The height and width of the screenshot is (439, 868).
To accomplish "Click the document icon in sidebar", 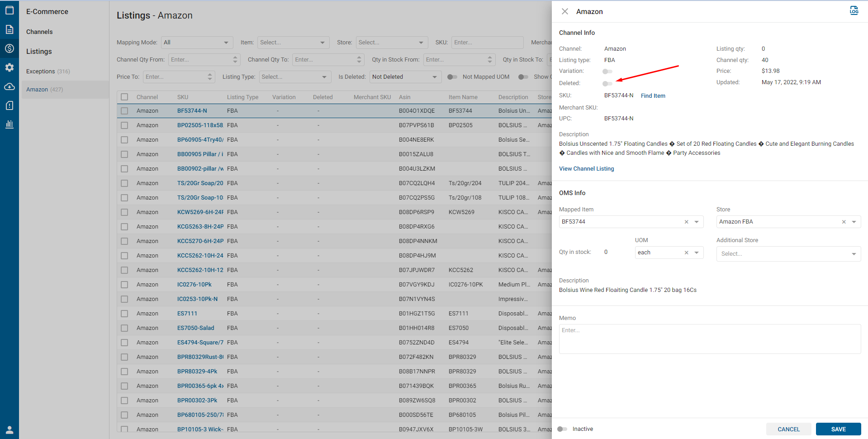I will (9, 29).
